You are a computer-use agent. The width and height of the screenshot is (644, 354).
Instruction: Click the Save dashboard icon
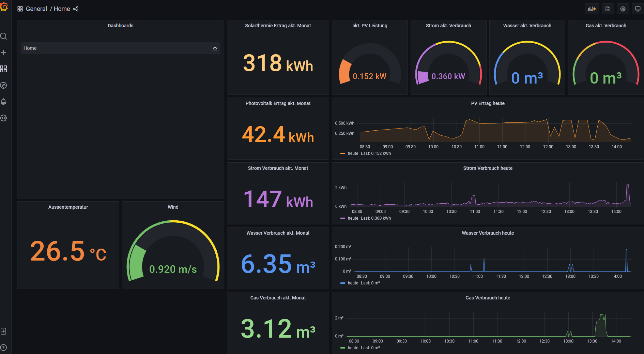tap(608, 9)
